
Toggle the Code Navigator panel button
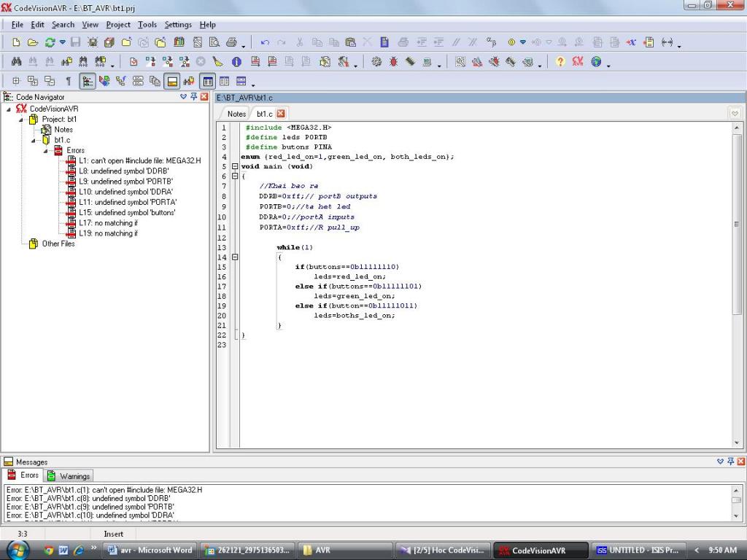(88, 81)
